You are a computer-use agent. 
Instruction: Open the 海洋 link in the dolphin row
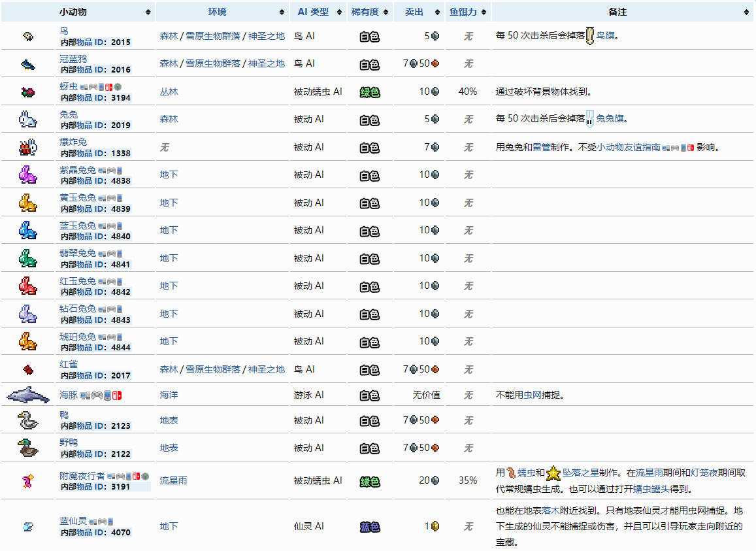pos(169,395)
